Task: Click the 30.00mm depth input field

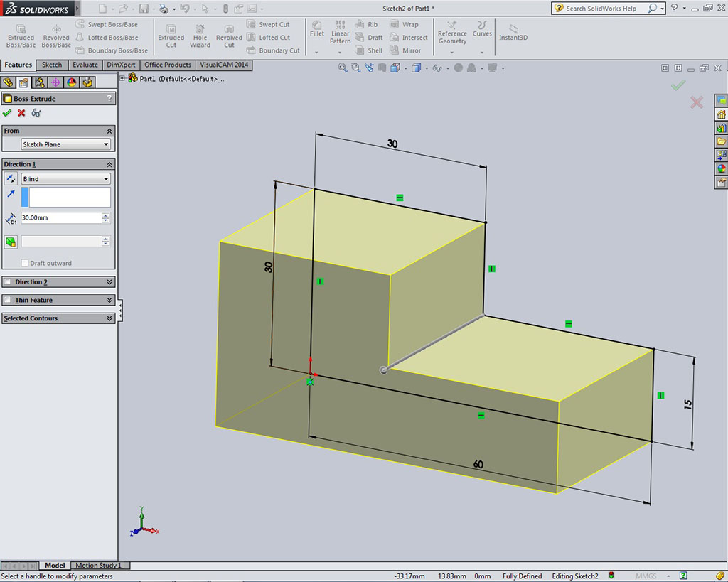Action: coord(60,218)
